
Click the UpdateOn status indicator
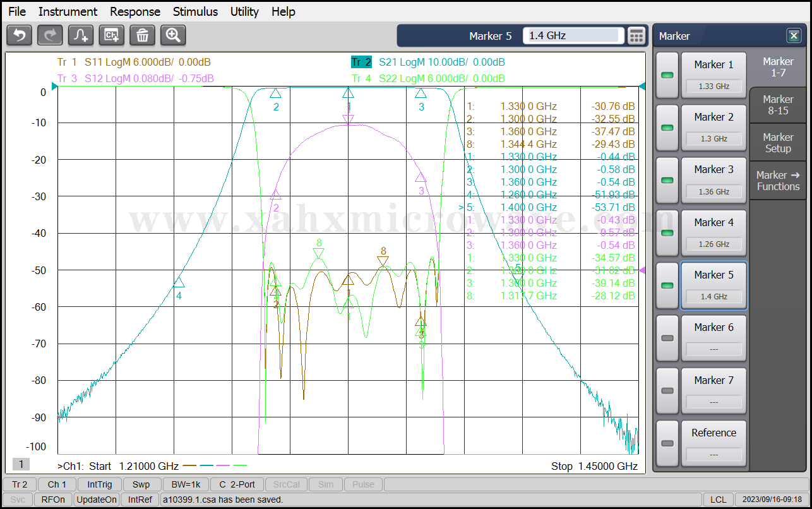tap(97, 500)
